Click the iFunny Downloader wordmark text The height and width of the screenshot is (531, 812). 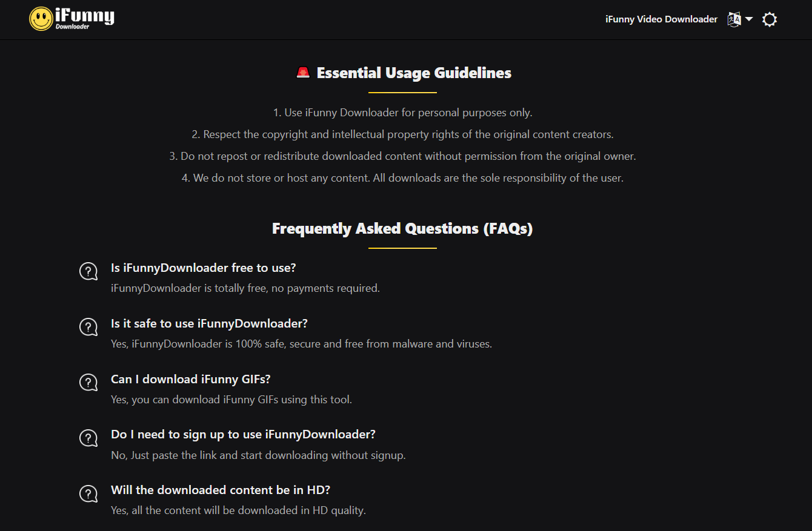[x=84, y=18]
